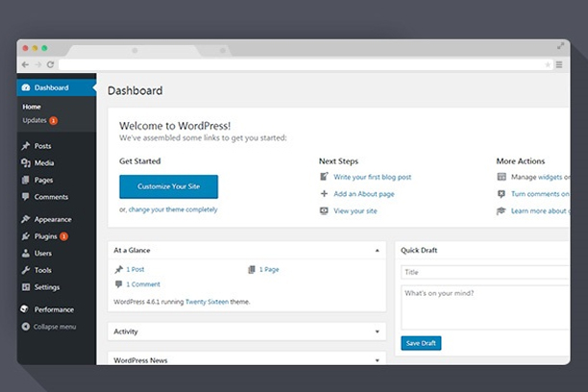Click the Tools wrench icon
Image resolution: width=588 pixels, height=392 pixels.
point(26,270)
